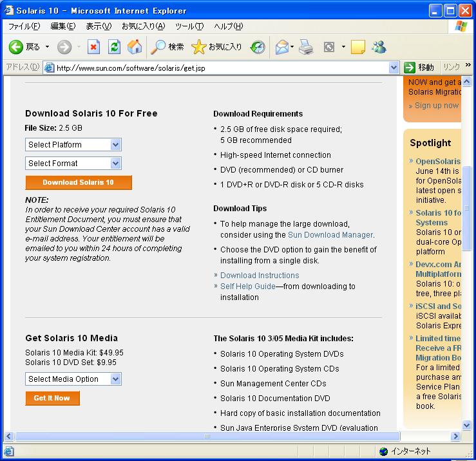Open the Select Platform dropdown
Screen dimensions: 476x461
73,145
